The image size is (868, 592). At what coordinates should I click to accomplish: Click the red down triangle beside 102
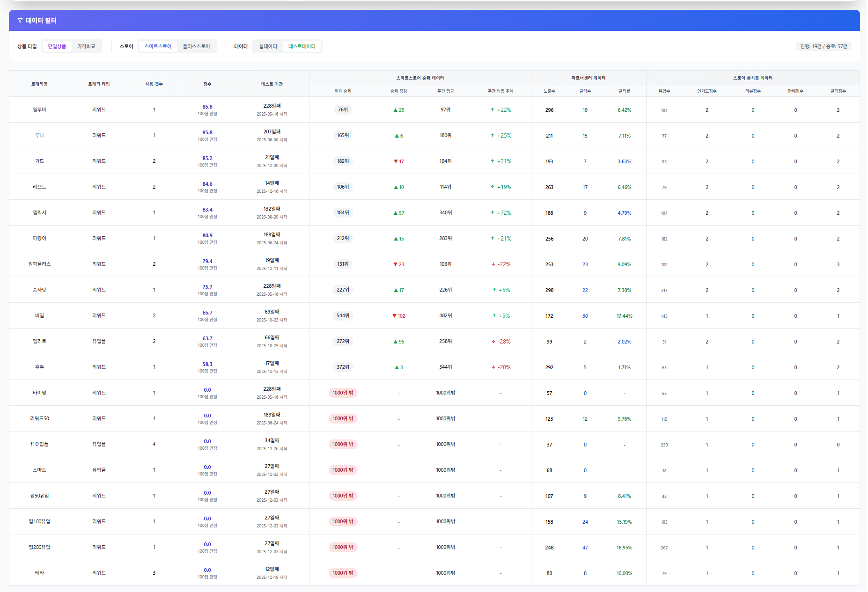pyautogui.click(x=394, y=316)
